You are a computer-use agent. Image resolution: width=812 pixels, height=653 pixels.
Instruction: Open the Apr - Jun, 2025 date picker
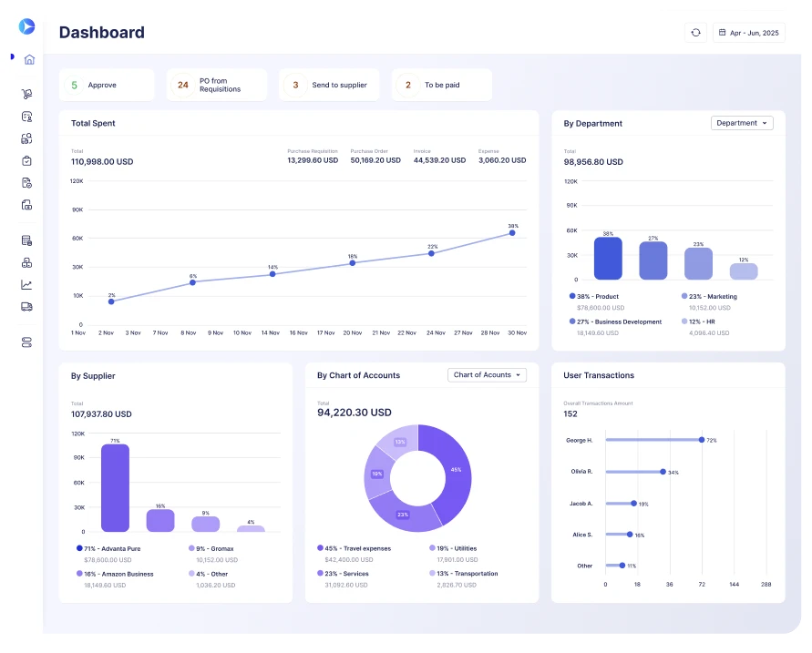[x=748, y=32]
